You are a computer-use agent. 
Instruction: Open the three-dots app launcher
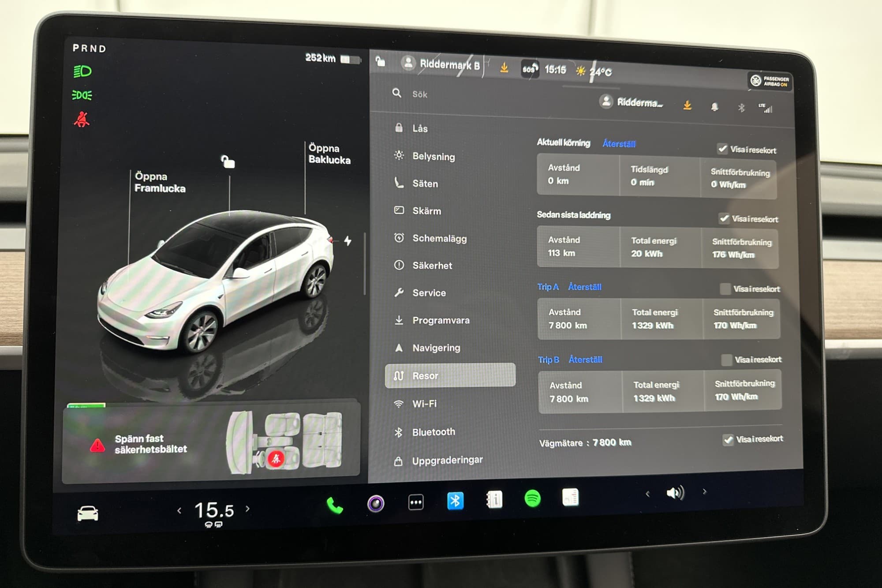(x=416, y=502)
